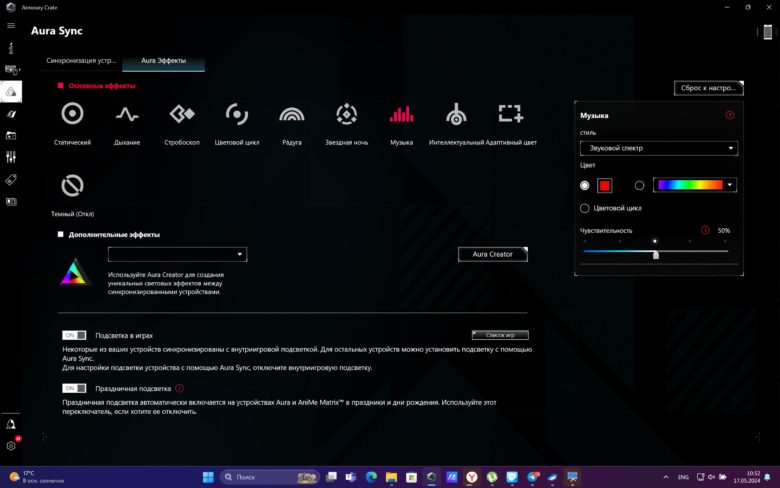Select the Статический lighting effect icon
Viewport: 780px width, 488px height.
click(72, 114)
